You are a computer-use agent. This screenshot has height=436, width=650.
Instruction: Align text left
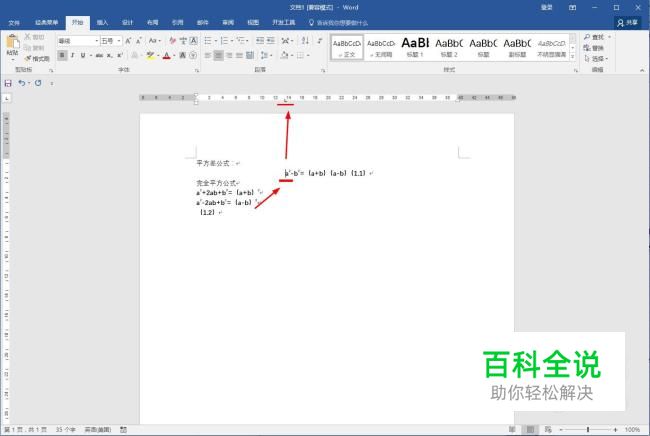[208, 55]
